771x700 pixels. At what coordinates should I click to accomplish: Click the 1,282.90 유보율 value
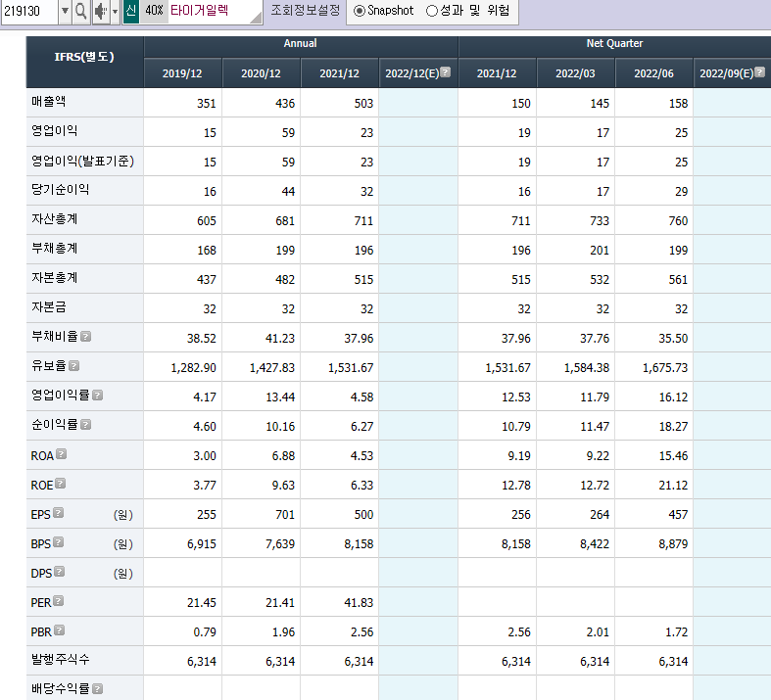click(193, 367)
